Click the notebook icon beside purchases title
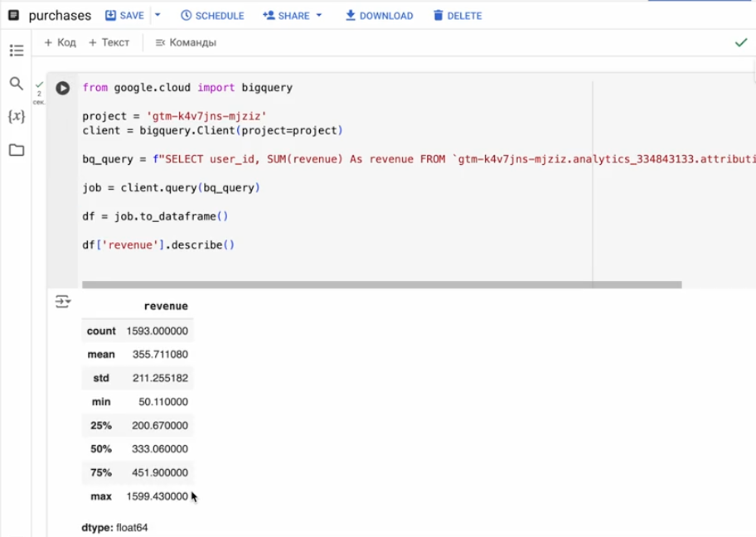Image resolution: width=756 pixels, height=537 pixels. [x=13, y=16]
